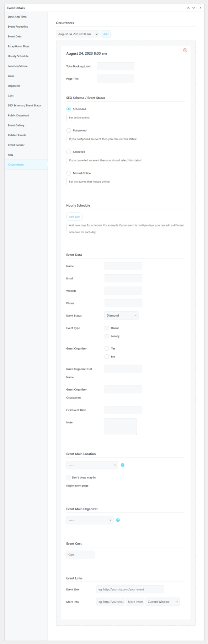Viewport: 208px width, 644px height.
Task: Collapse the Event Details metabox
Action: tap(201, 8)
